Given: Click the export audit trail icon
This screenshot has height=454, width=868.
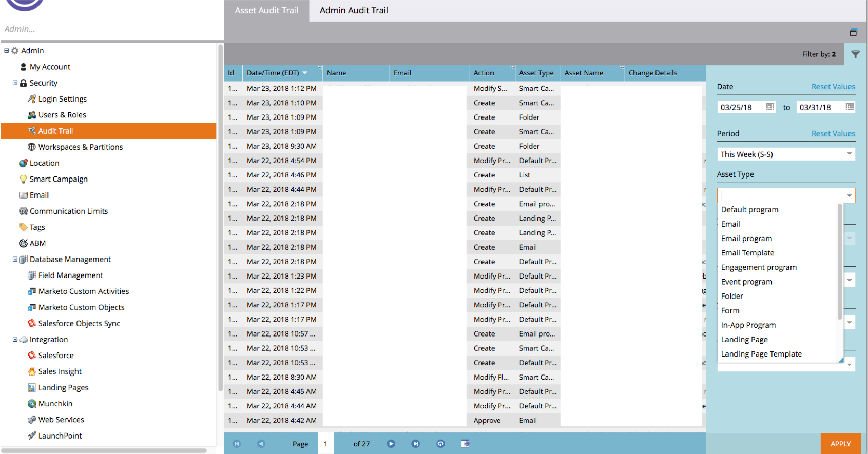Looking at the screenshot, I should point(465,444).
